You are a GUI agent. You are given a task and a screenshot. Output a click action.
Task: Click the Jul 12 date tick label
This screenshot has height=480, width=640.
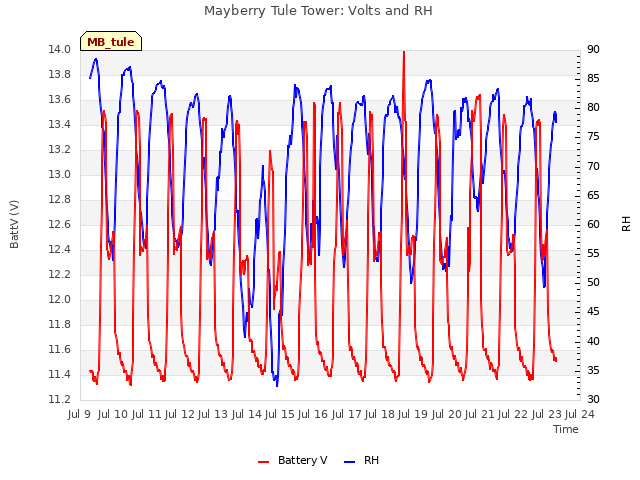[x=179, y=414]
